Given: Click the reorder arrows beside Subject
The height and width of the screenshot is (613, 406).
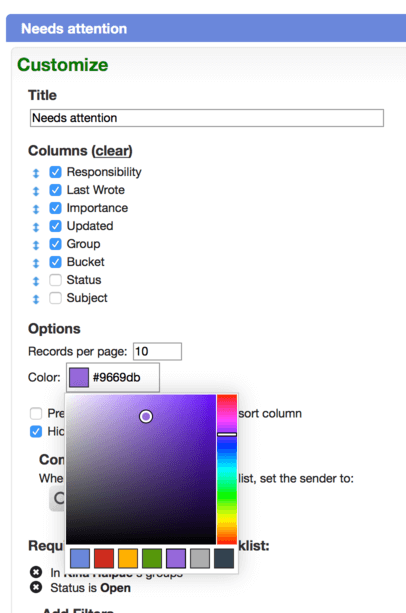Looking at the screenshot, I should tap(36, 299).
